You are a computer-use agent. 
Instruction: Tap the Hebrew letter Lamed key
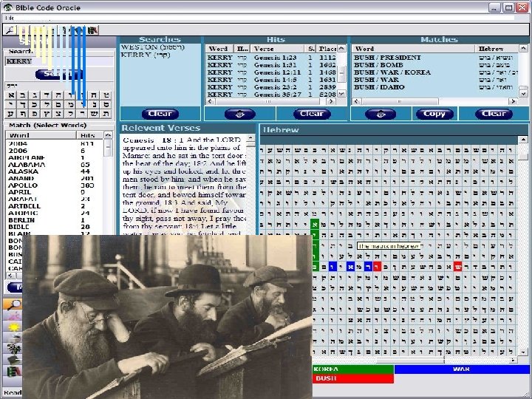(47, 104)
